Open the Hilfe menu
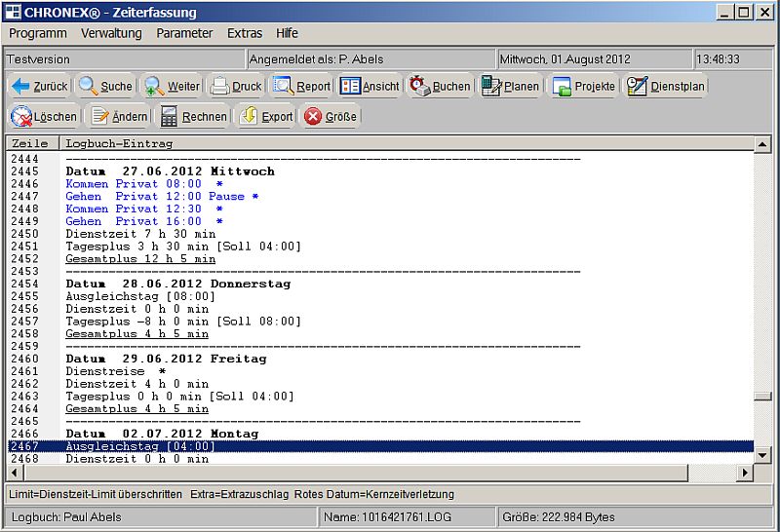Screen dimensions: 780x532 [x=287, y=33]
